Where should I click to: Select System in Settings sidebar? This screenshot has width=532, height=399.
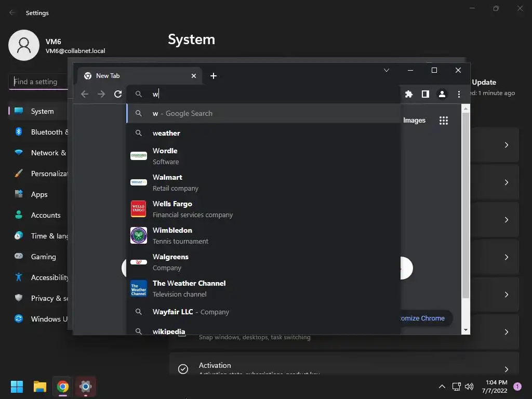coord(38,111)
